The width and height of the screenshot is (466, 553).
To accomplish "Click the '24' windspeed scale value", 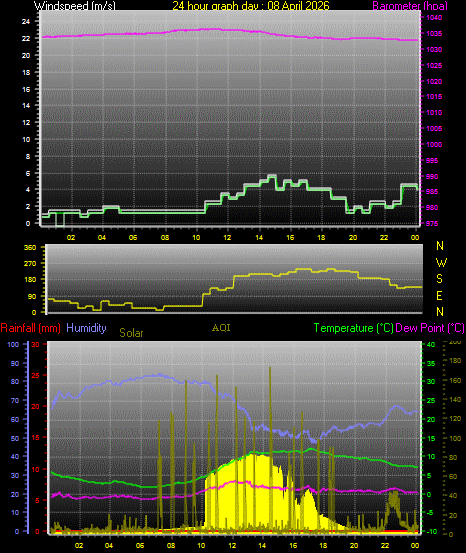I will click(x=26, y=22).
